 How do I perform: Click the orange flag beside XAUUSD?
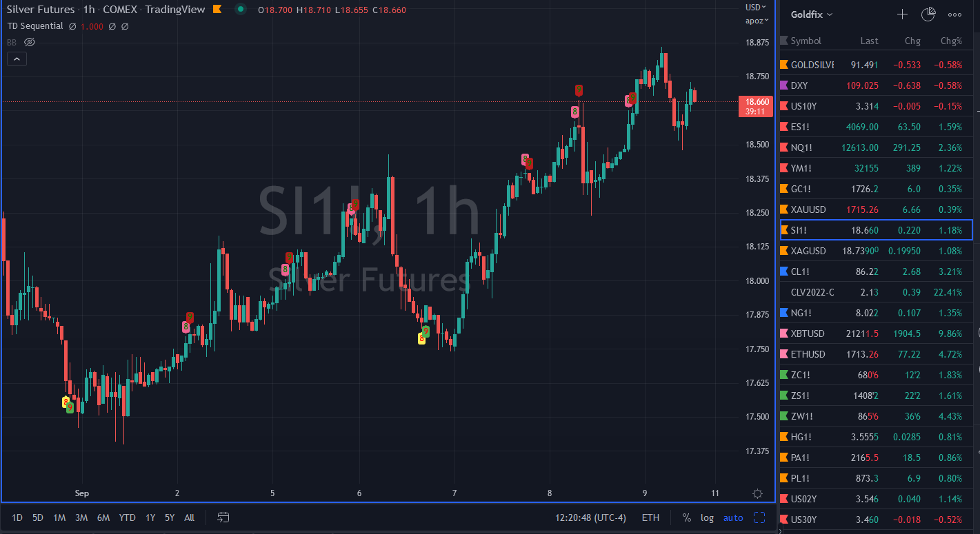coord(783,209)
